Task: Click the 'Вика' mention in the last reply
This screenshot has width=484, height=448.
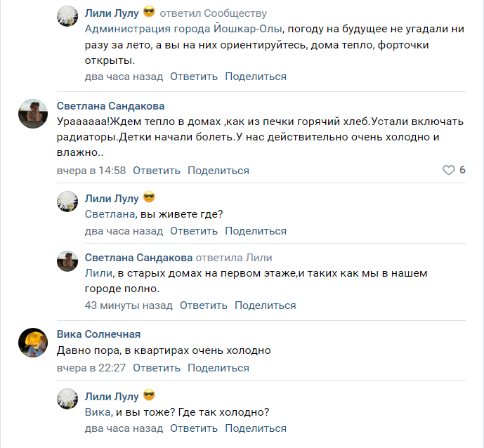Action: [98, 411]
